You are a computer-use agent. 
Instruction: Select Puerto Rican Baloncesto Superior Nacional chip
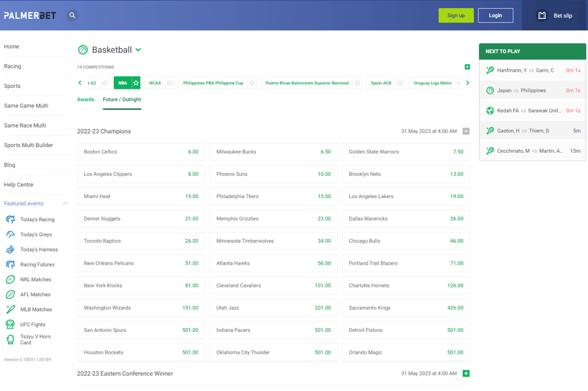tap(307, 83)
